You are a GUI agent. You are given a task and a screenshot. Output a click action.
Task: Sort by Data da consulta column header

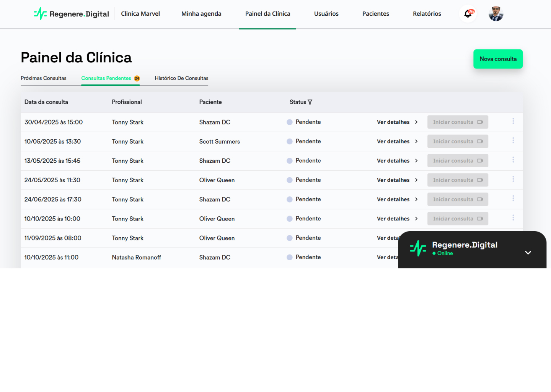[x=46, y=102]
